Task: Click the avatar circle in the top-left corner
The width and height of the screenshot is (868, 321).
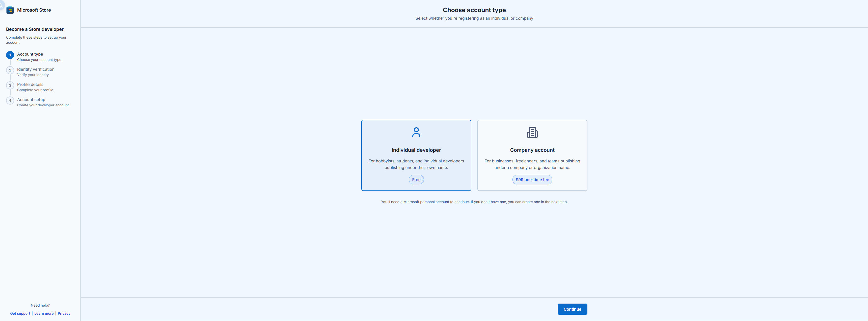Action: point(2,5)
